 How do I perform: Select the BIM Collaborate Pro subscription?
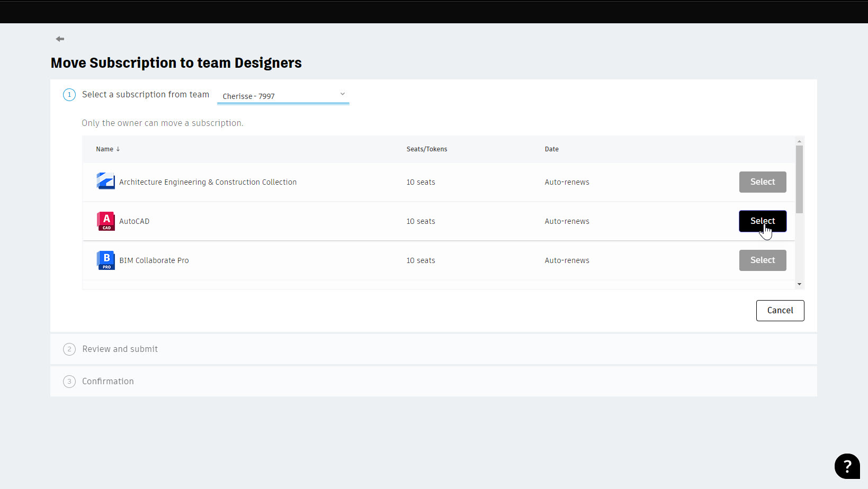[763, 260]
